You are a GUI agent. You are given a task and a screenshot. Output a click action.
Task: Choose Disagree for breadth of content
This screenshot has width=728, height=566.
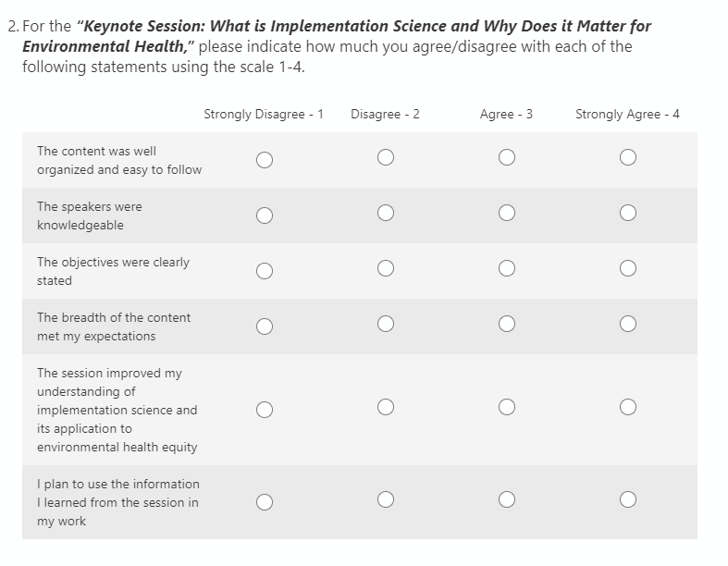point(386,325)
